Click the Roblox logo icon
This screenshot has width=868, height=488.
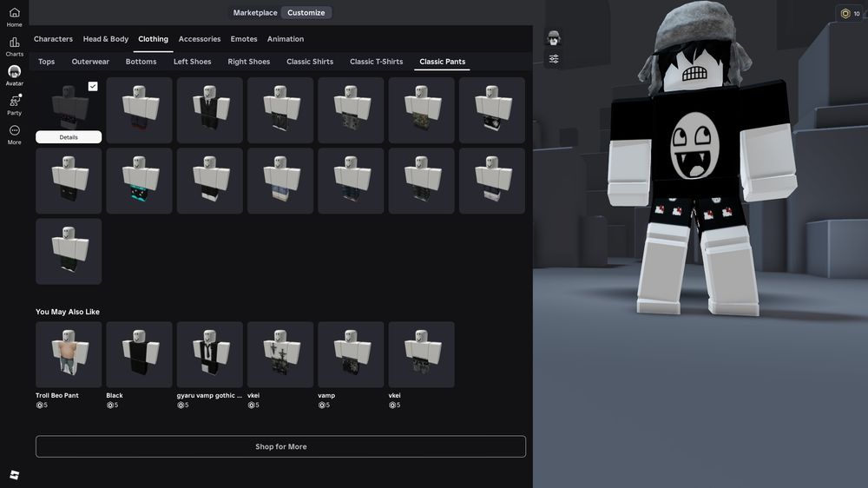pos(15,475)
